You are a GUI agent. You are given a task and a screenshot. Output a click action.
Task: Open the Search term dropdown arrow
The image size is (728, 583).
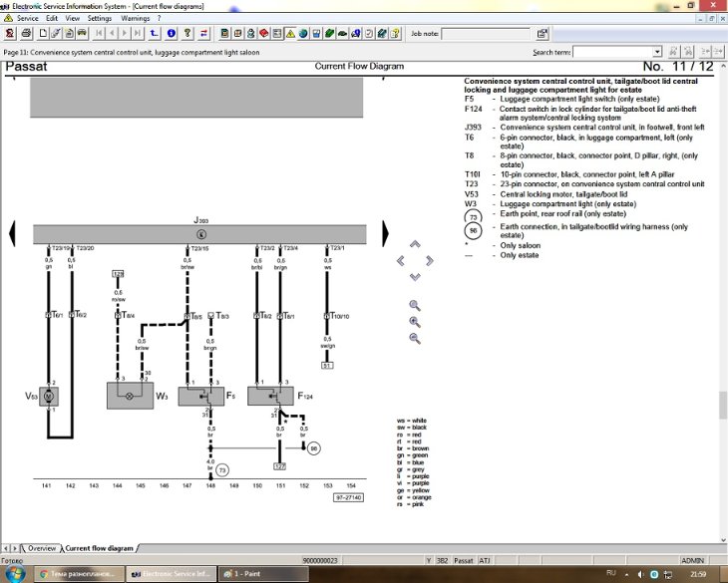tap(657, 52)
